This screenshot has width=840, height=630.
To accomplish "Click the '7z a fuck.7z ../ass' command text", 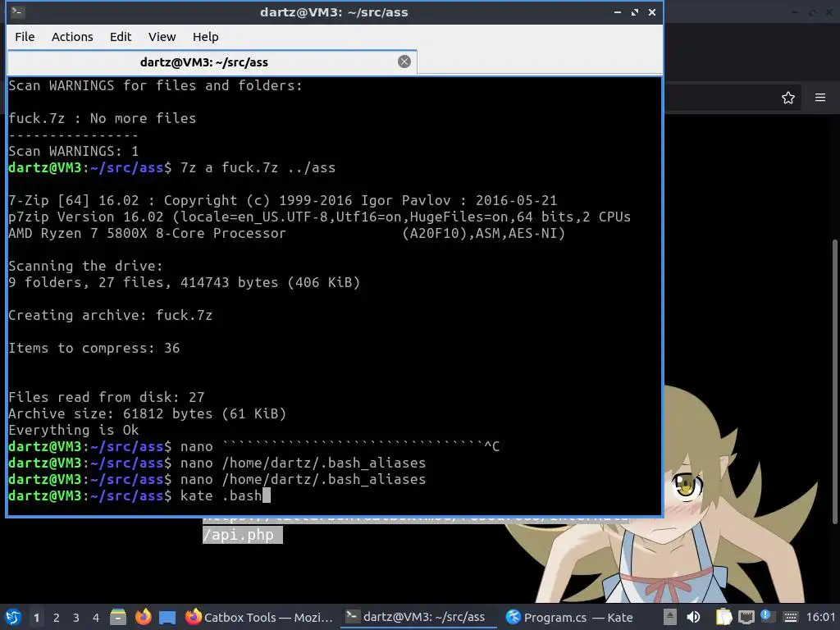I will pyautogui.click(x=258, y=167).
